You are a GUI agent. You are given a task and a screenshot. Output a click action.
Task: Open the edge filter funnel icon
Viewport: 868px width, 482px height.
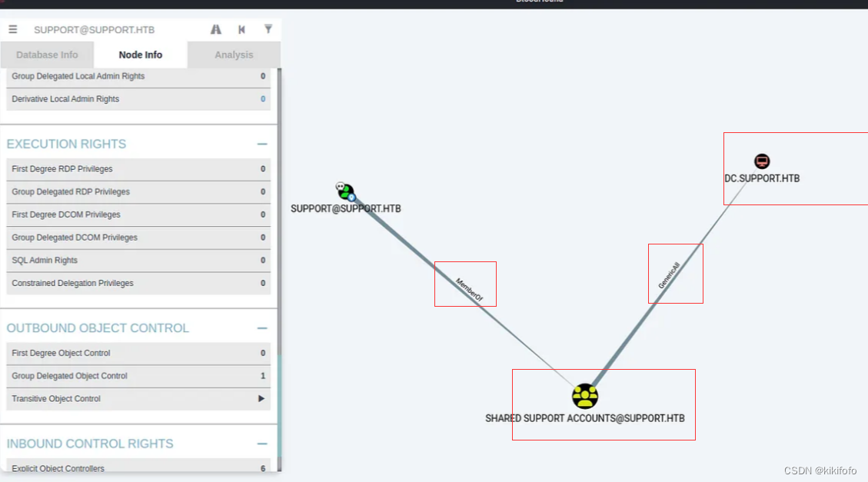[x=268, y=28]
